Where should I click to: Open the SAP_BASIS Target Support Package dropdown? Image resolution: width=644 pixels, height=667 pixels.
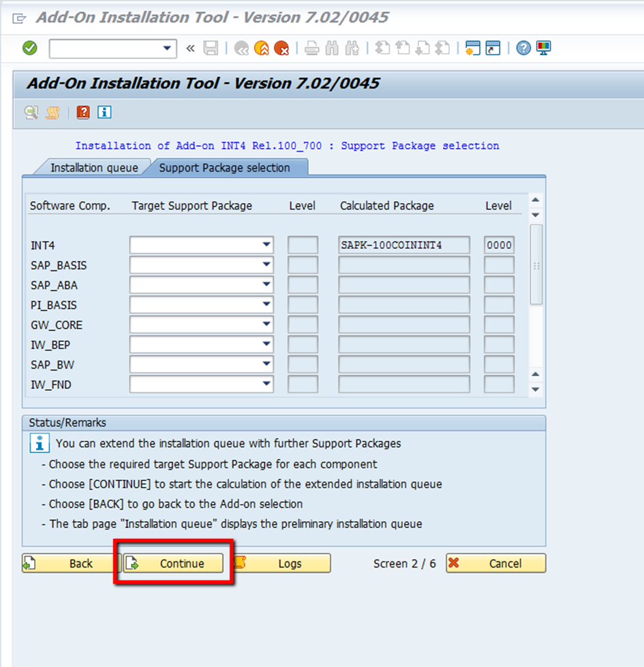265,265
